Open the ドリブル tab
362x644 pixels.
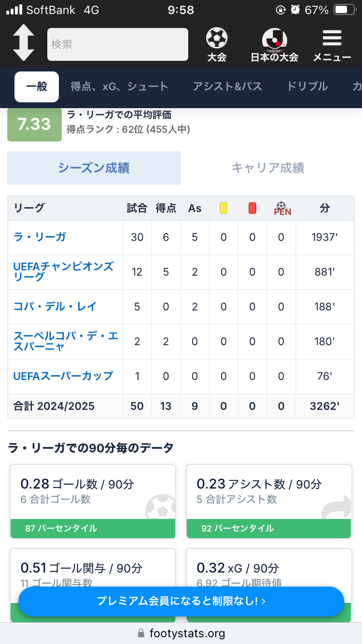pos(307,87)
